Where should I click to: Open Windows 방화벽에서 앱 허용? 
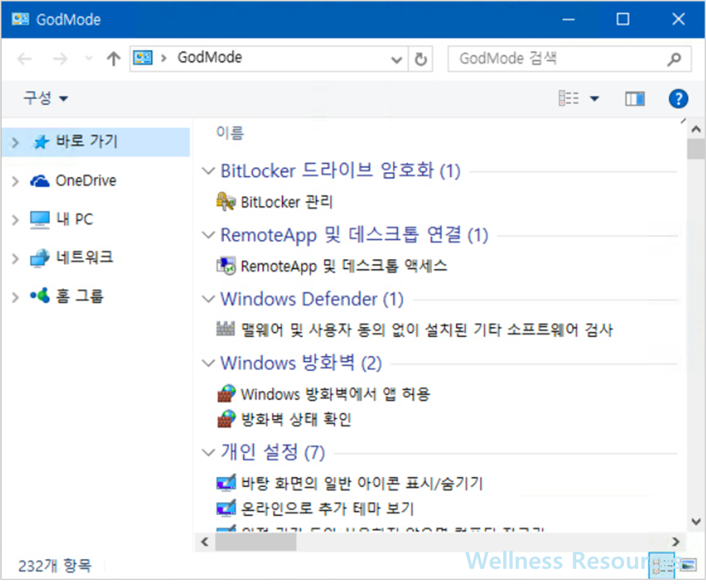pyautogui.click(x=336, y=394)
